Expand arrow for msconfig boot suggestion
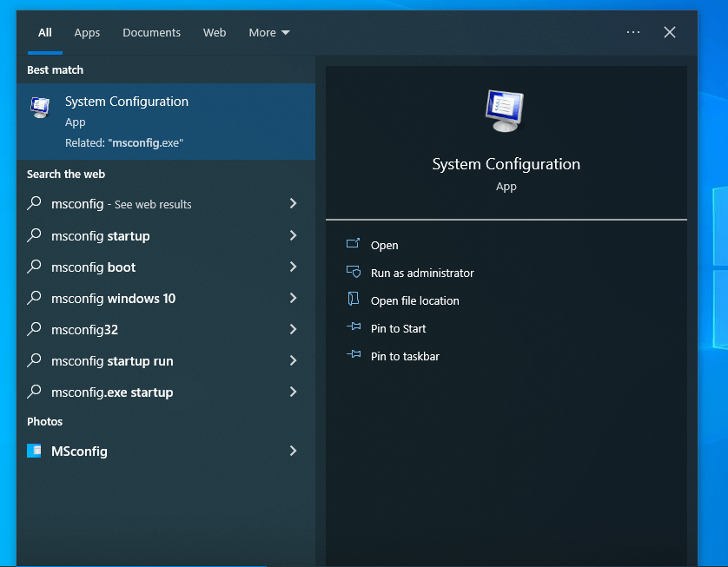728x567 pixels. [293, 267]
